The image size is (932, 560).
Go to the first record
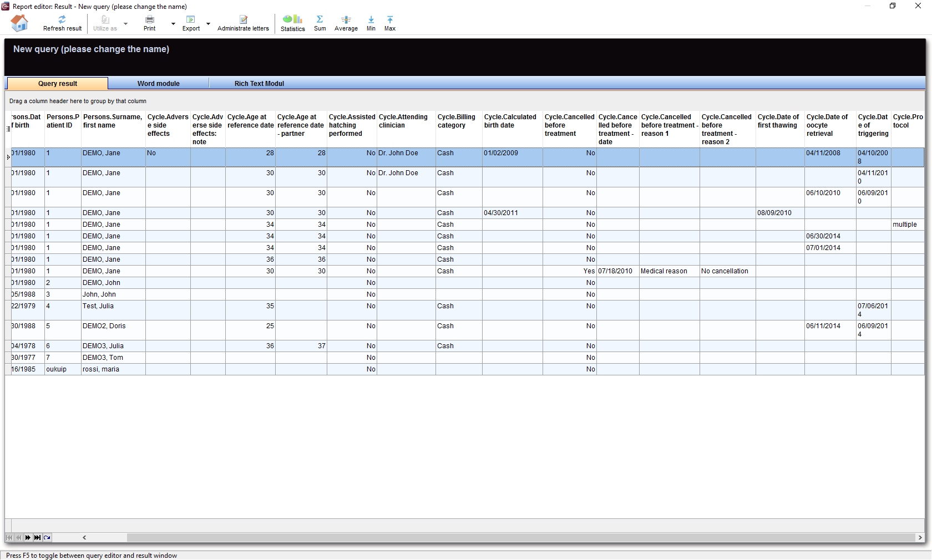pos(9,537)
